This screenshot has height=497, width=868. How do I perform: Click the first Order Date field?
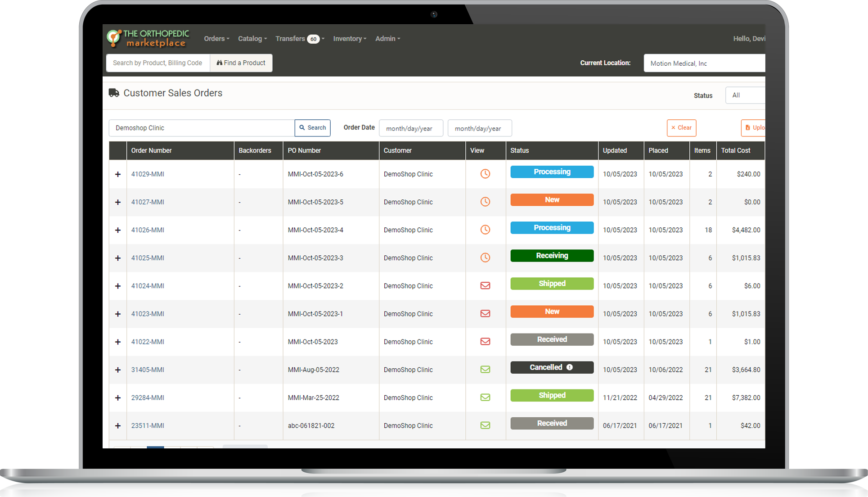[x=411, y=128]
